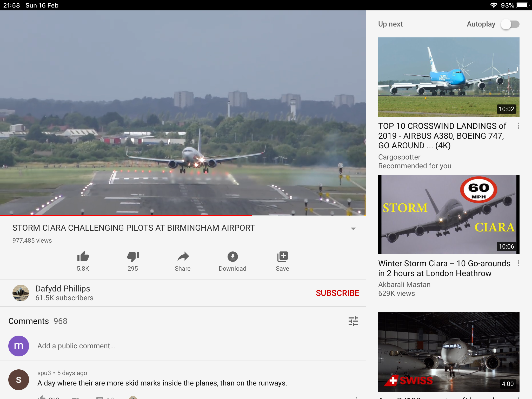
Task: Expand the video description arrow
Action: coord(353,229)
